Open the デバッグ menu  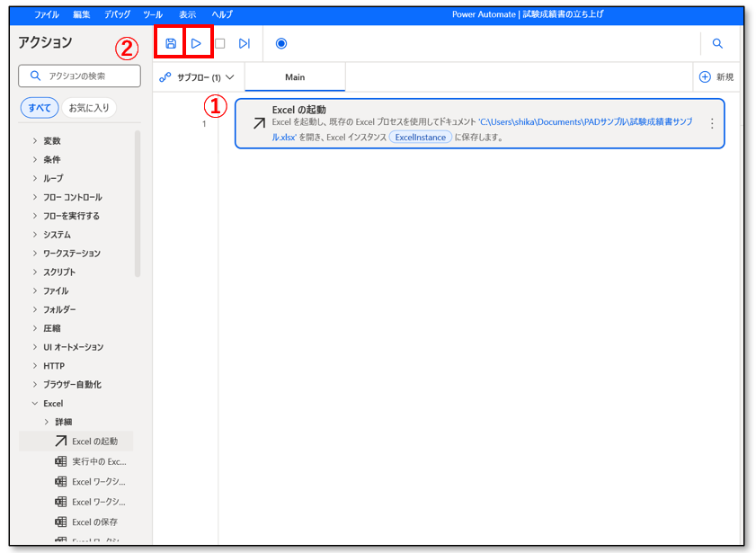tap(117, 15)
